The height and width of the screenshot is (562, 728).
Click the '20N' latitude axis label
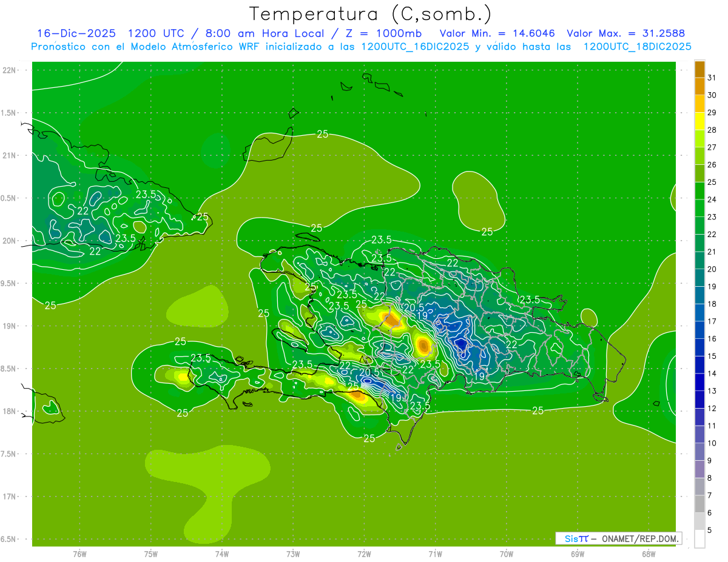click(x=9, y=241)
